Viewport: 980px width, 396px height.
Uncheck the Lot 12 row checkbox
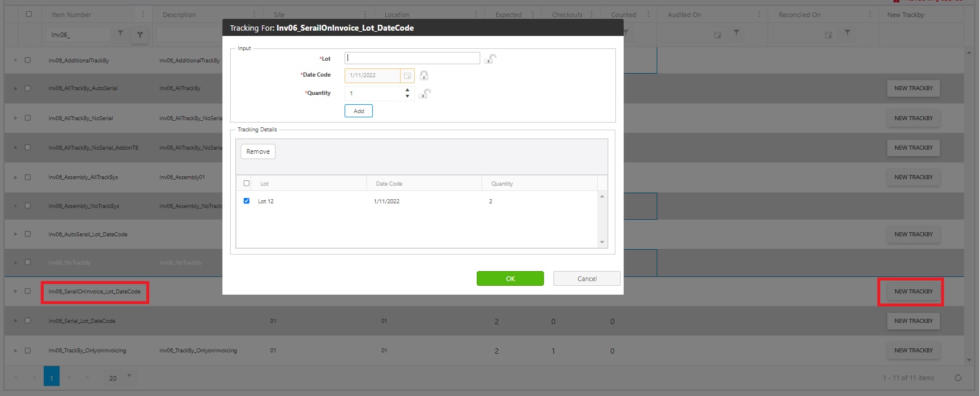pos(247,201)
